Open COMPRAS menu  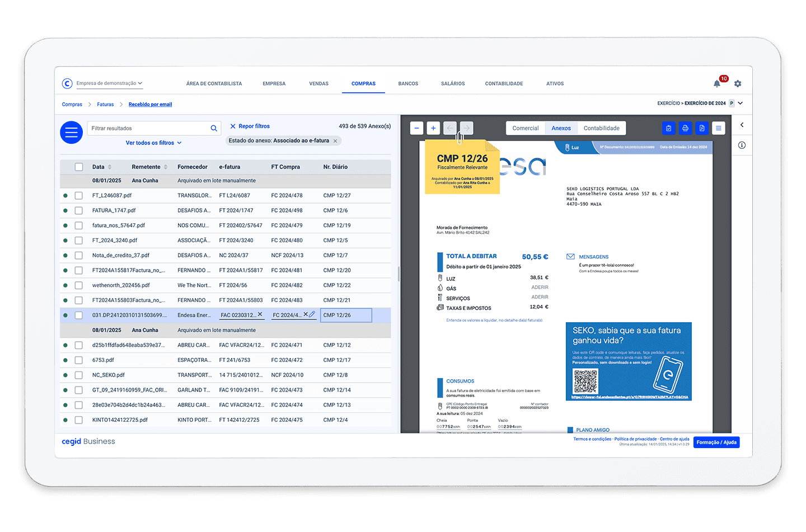pyautogui.click(x=363, y=84)
